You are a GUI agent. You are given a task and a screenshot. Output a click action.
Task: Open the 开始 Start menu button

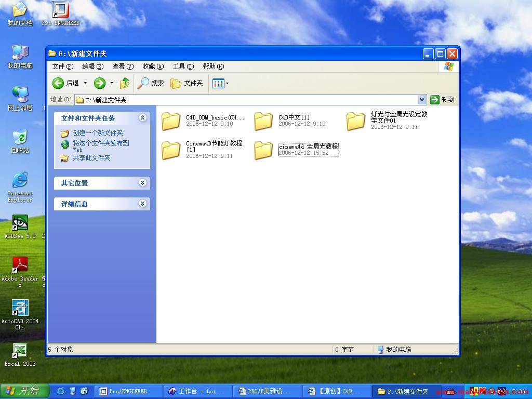(25, 391)
